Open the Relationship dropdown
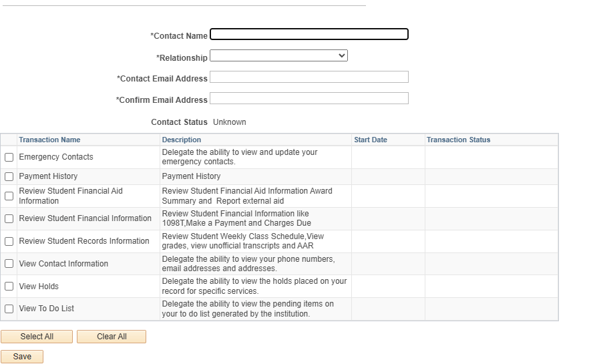 278,55
